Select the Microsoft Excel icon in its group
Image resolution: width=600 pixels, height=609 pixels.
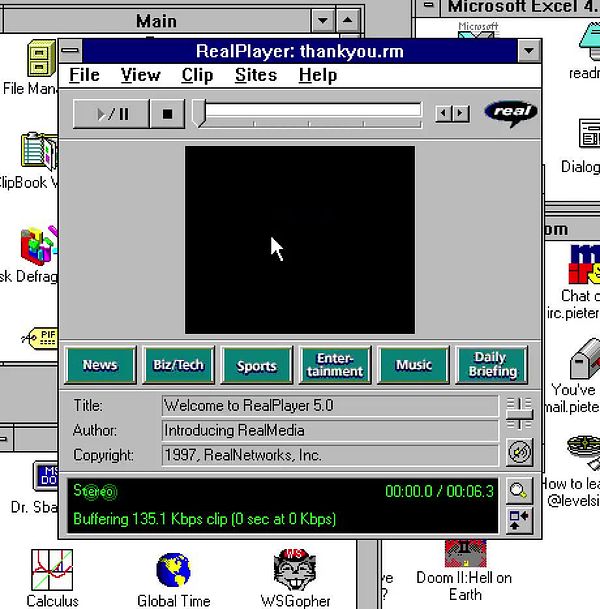[x=478, y=31]
